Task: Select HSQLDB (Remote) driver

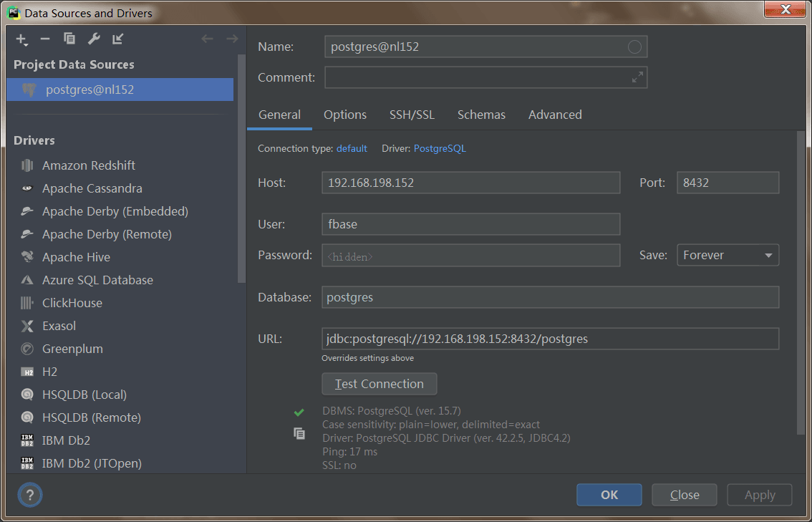Action: coord(120,417)
